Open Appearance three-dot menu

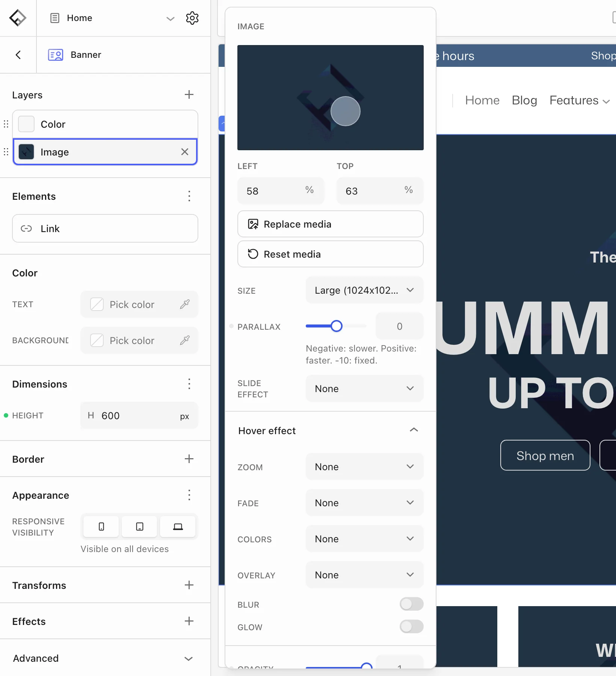click(x=189, y=495)
